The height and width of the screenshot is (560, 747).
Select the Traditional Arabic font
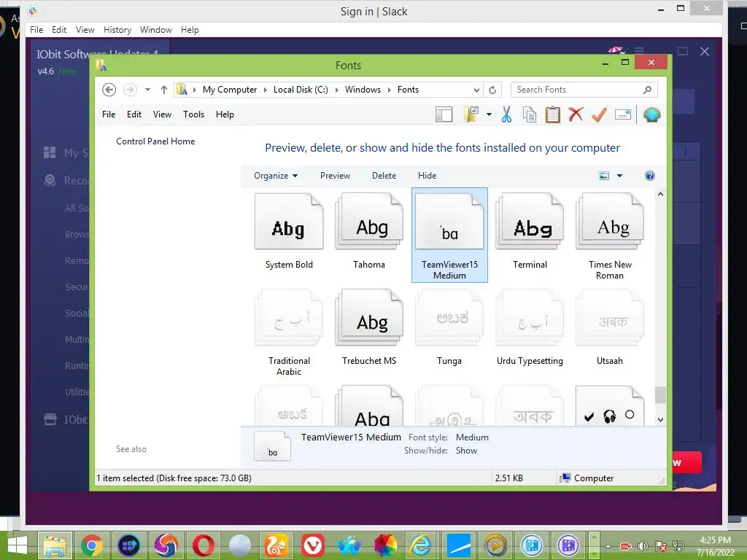click(289, 332)
